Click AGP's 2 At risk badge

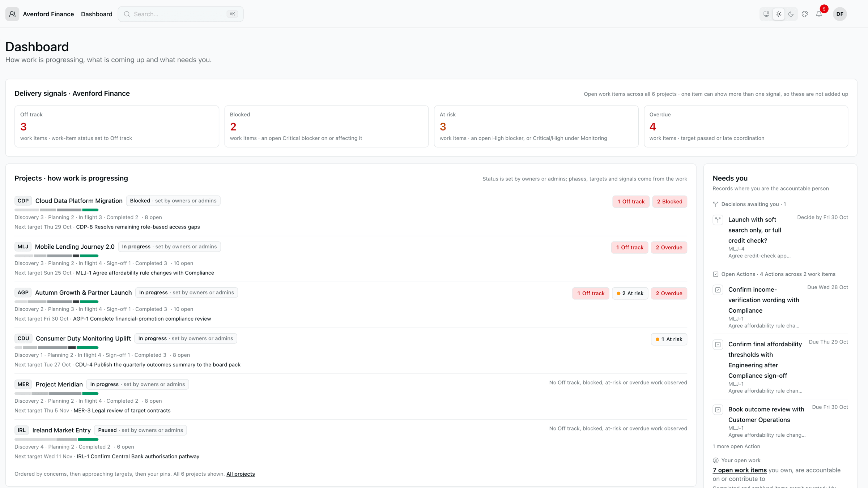(630, 294)
